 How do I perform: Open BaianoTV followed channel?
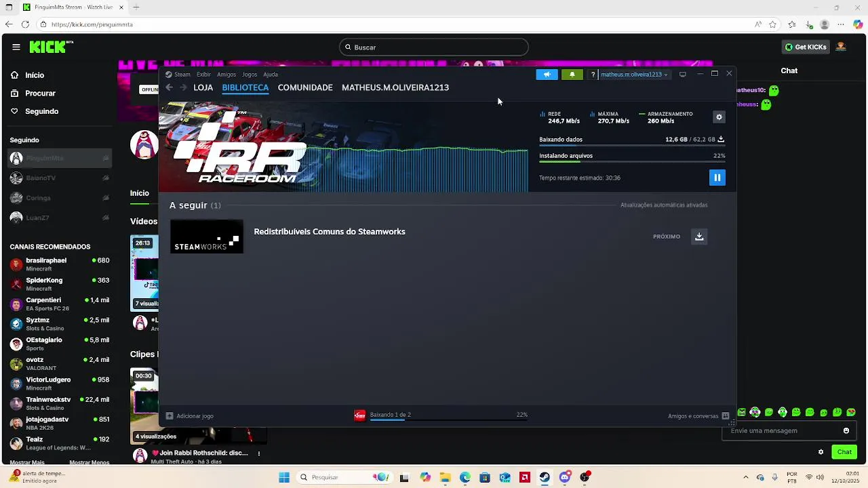(60, 178)
